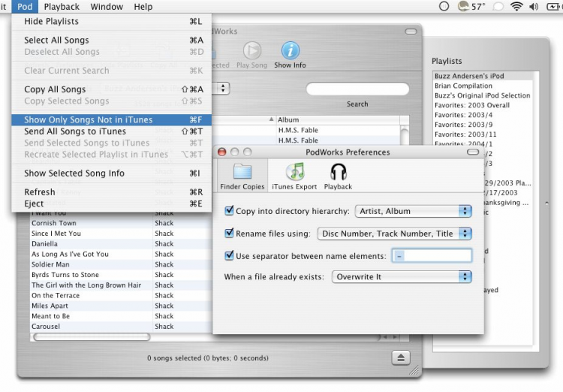Select Buzz Andersen's iPod playlist
The width and height of the screenshot is (563, 392).
(x=482, y=76)
